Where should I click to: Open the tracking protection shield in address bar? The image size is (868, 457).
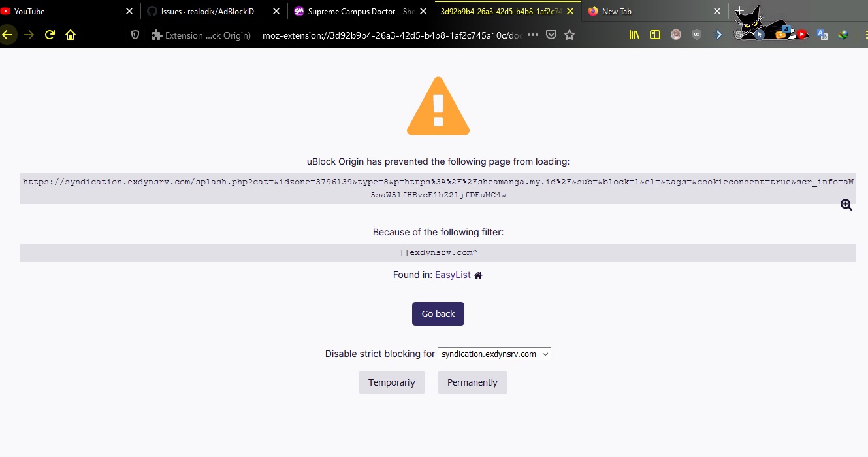point(135,35)
